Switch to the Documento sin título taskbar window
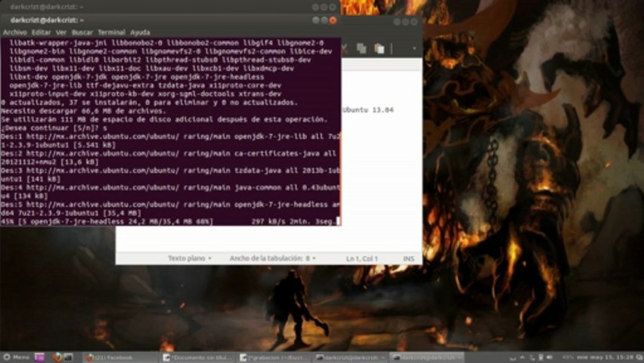 pyautogui.click(x=197, y=357)
